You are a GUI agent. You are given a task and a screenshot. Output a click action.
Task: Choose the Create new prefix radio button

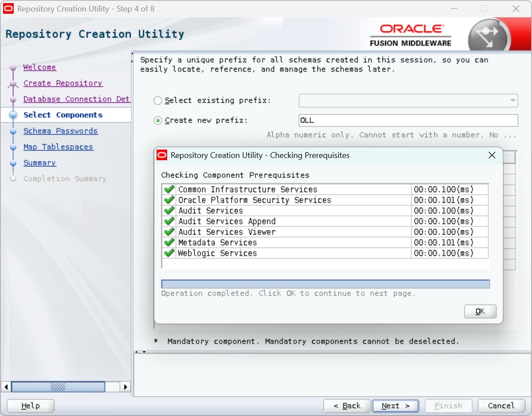click(157, 121)
